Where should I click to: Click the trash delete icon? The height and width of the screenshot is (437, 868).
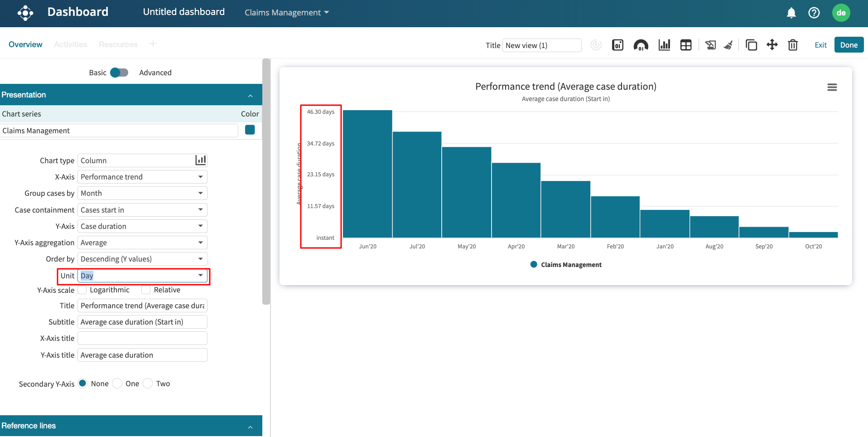(x=792, y=45)
